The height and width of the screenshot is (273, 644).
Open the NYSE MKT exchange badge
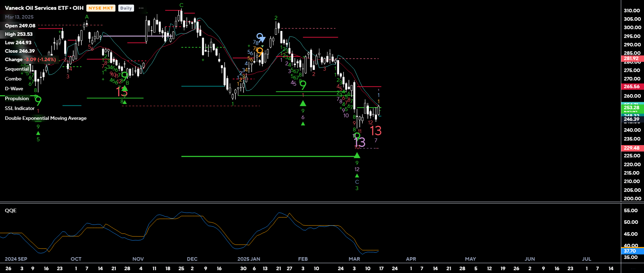tap(101, 8)
